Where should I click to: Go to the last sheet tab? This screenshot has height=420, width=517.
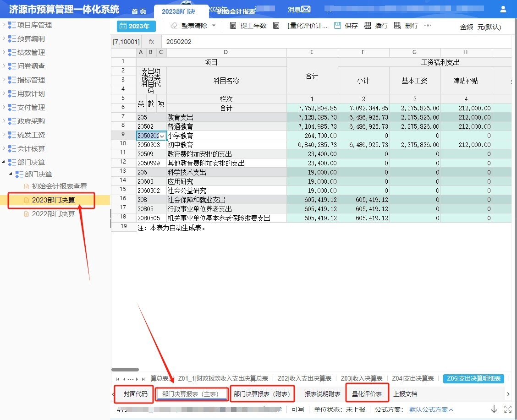pos(143,379)
